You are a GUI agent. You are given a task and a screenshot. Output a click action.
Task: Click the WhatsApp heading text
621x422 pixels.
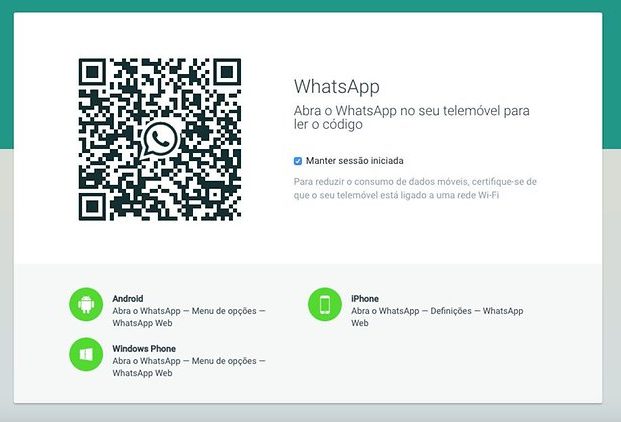(337, 86)
